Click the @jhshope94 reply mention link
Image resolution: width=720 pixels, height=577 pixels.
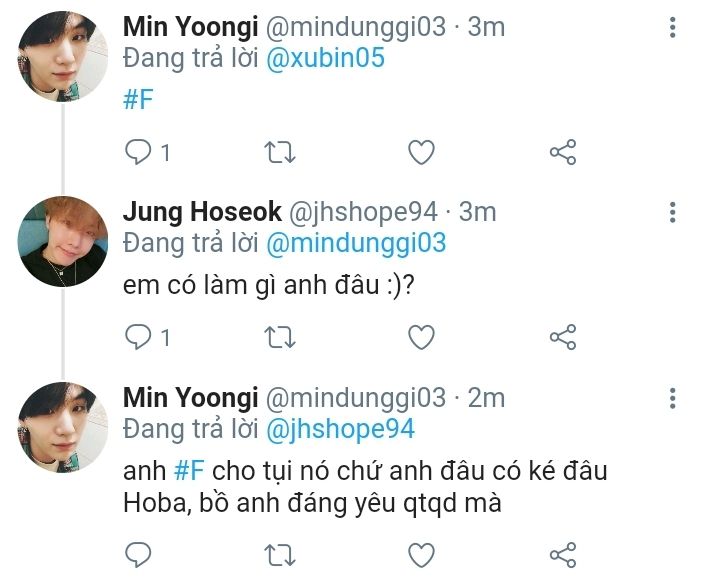340,429
